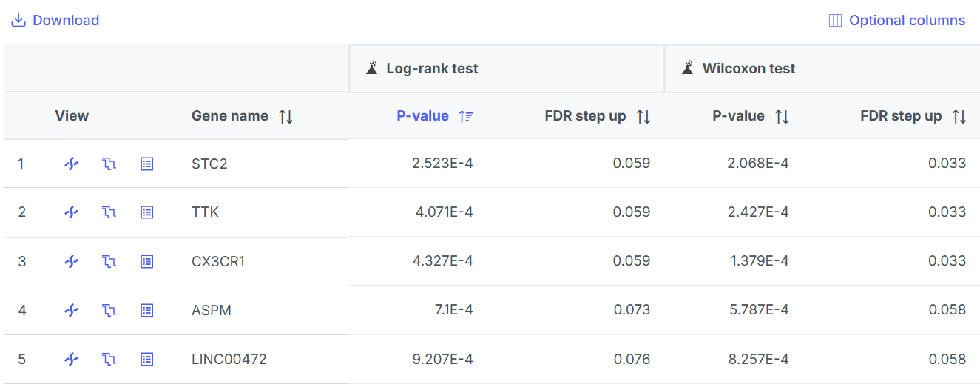Toggle the Log-rank P-value sort order
This screenshot has height=384, width=980.
click(x=465, y=116)
